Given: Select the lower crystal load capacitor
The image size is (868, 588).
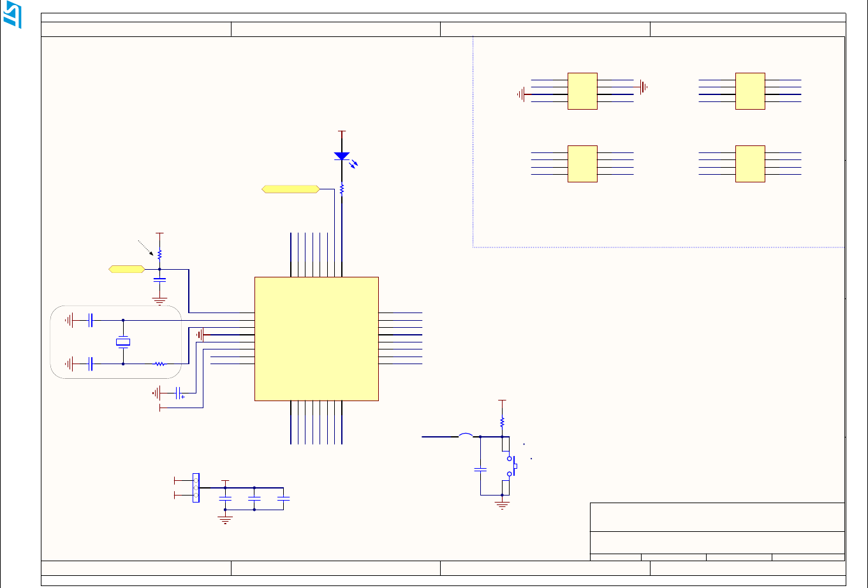Looking at the screenshot, I should coord(91,364).
